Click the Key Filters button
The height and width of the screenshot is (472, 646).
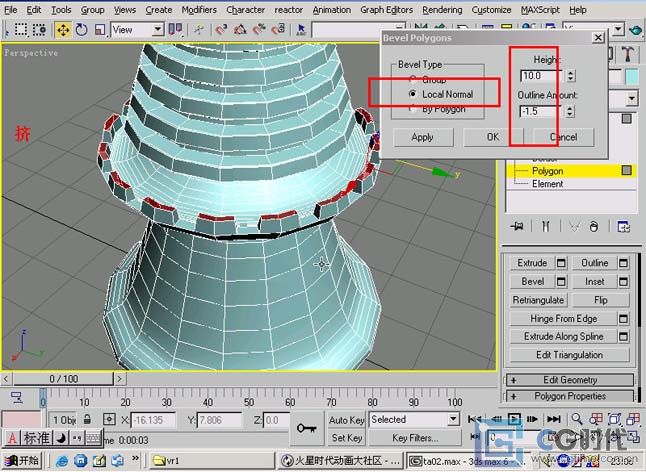[x=414, y=437]
